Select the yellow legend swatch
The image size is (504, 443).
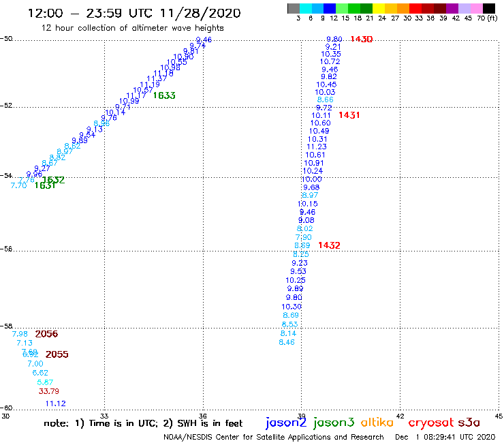pyautogui.click(x=379, y=8)
